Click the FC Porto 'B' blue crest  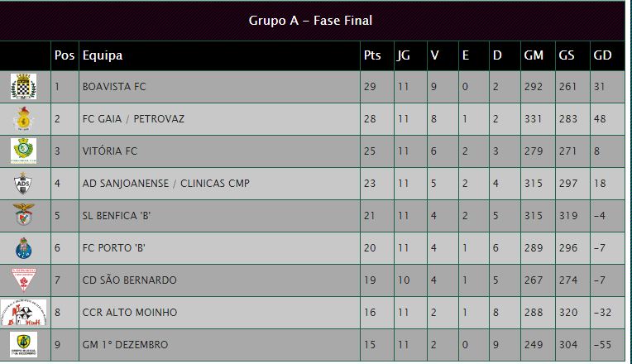pos(23,248)
